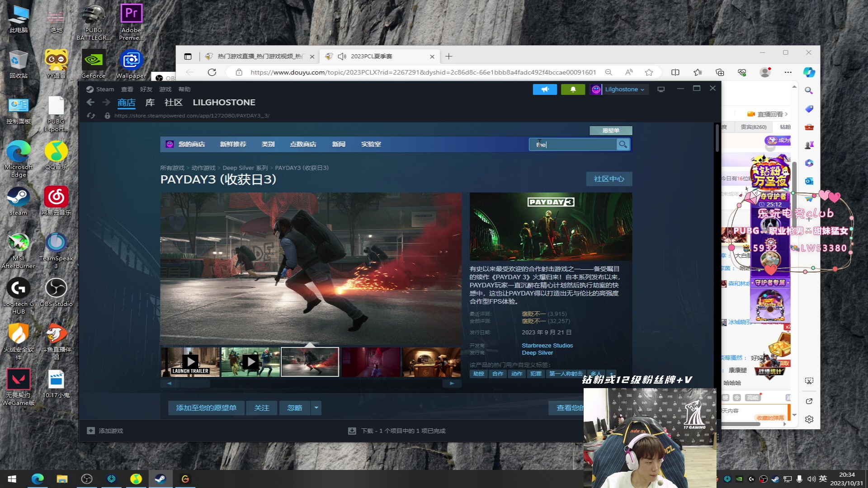Open the 游戏 menu in Steam
Image resolution: width=868 pixels, height=488 pixels.
[x=165, y=89]
